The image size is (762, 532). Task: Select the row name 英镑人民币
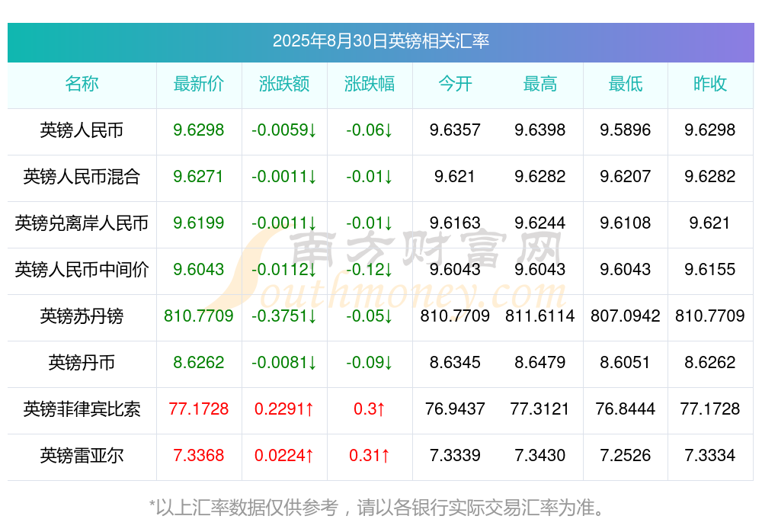(82, 130)
